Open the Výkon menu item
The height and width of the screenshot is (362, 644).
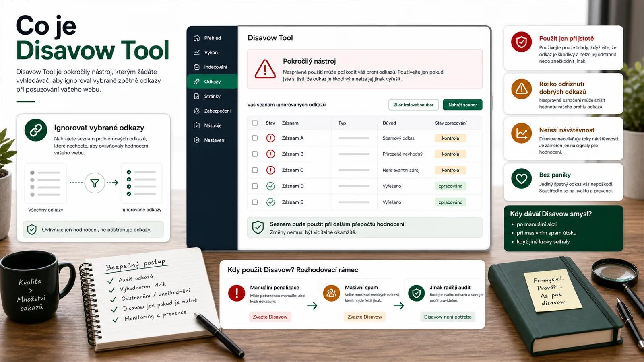click(212, 53)
